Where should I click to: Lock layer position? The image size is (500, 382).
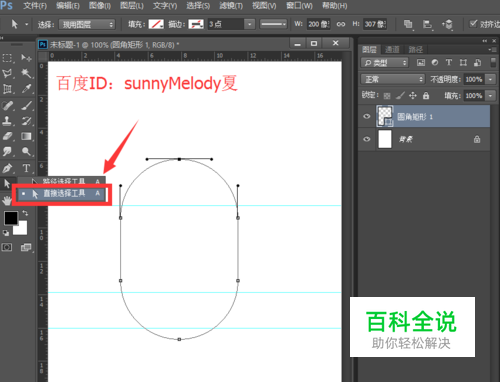point(413,96)
